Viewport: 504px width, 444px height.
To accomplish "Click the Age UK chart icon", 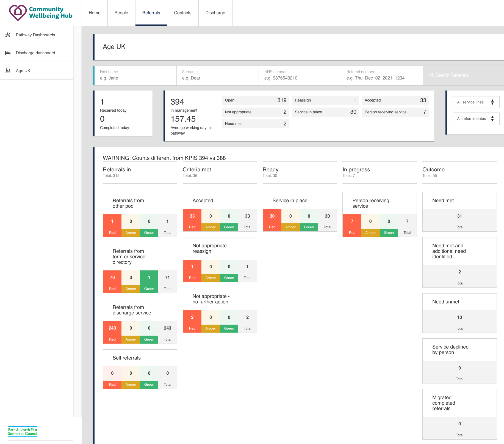I will click(x=8, y=71).
